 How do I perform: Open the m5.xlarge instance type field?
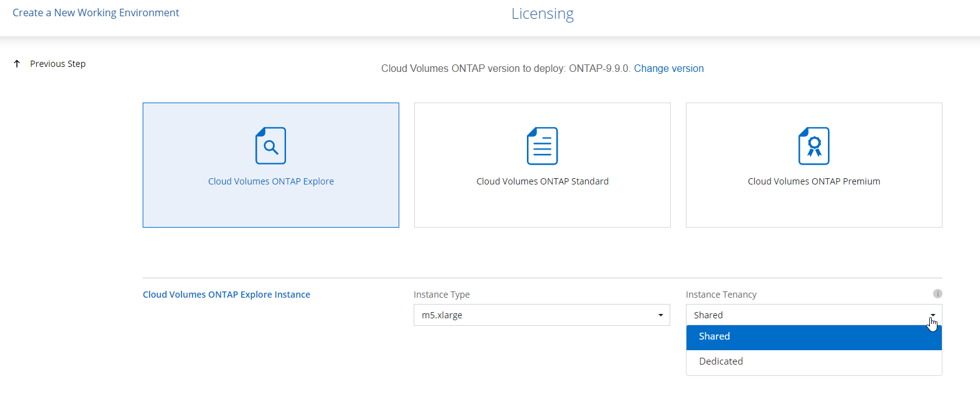[x=532, y=315]
